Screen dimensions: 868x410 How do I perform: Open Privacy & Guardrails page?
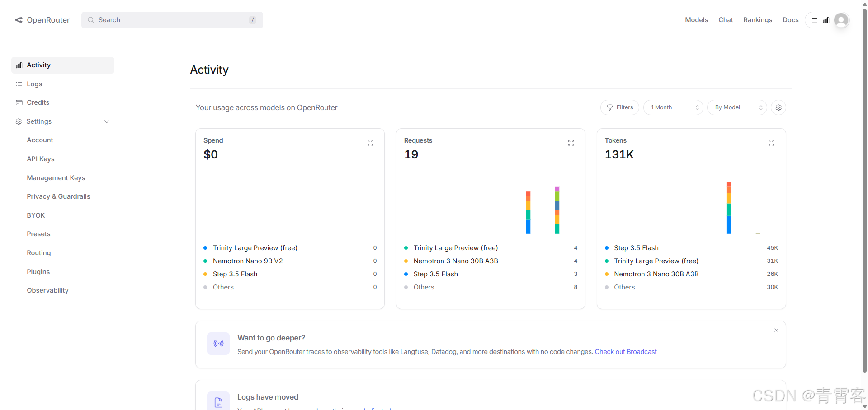click(58, 196)
